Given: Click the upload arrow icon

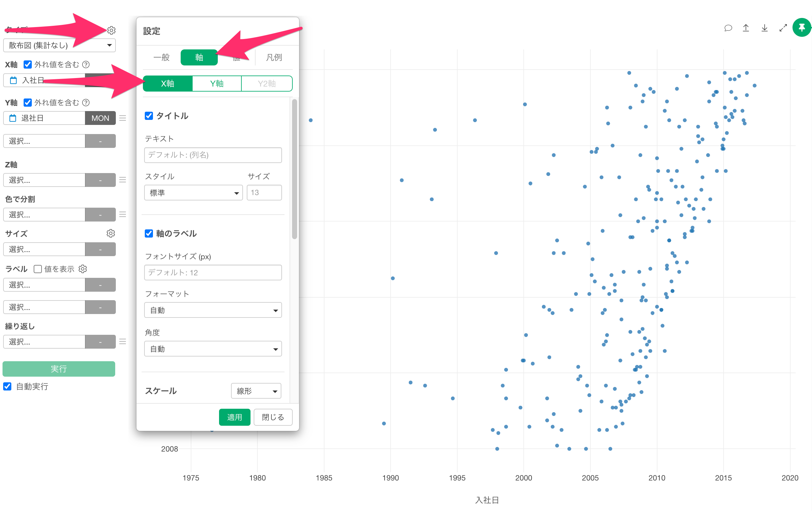Looking at the screenshot, I should coord(746,28).
